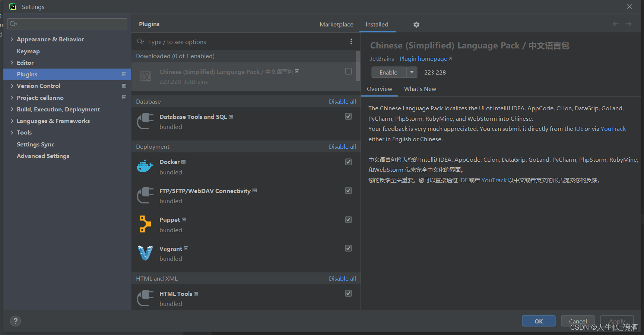Switch to the Installed tab
644x335 pixels.
377,24
